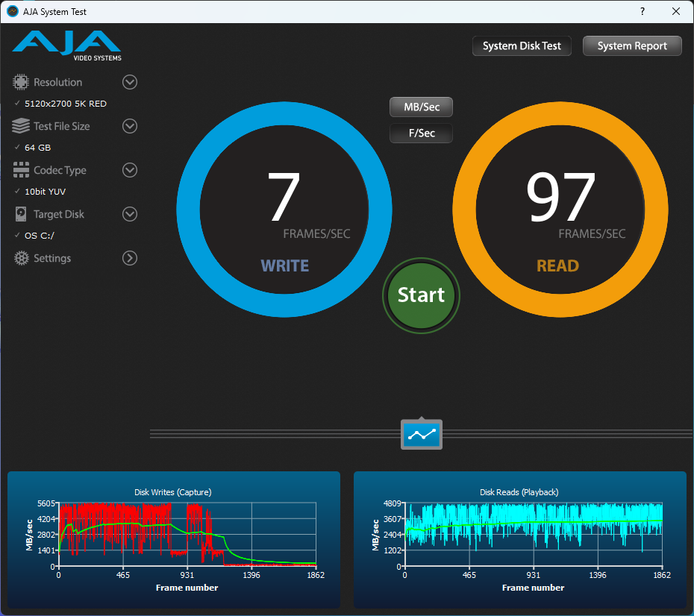Click the Test File Size stack icon

21,126
